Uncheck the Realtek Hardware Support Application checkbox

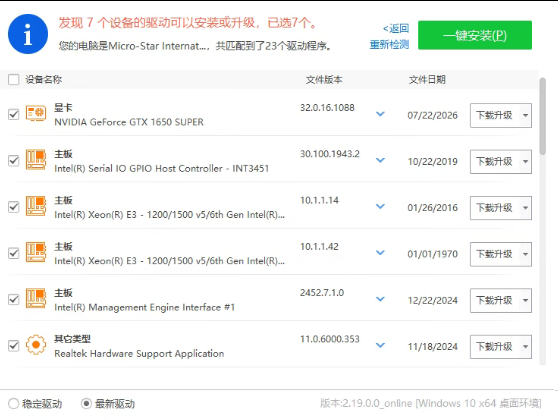click(x=14, y=346)
